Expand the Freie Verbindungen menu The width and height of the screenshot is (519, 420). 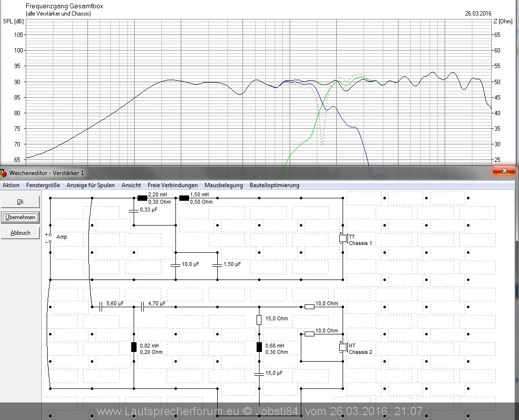[173, 185]
